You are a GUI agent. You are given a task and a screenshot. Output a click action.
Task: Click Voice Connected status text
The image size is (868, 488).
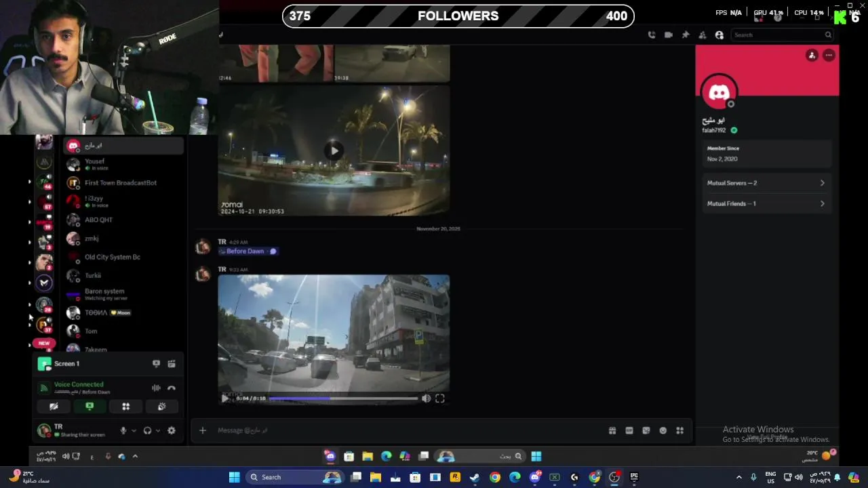79,384
